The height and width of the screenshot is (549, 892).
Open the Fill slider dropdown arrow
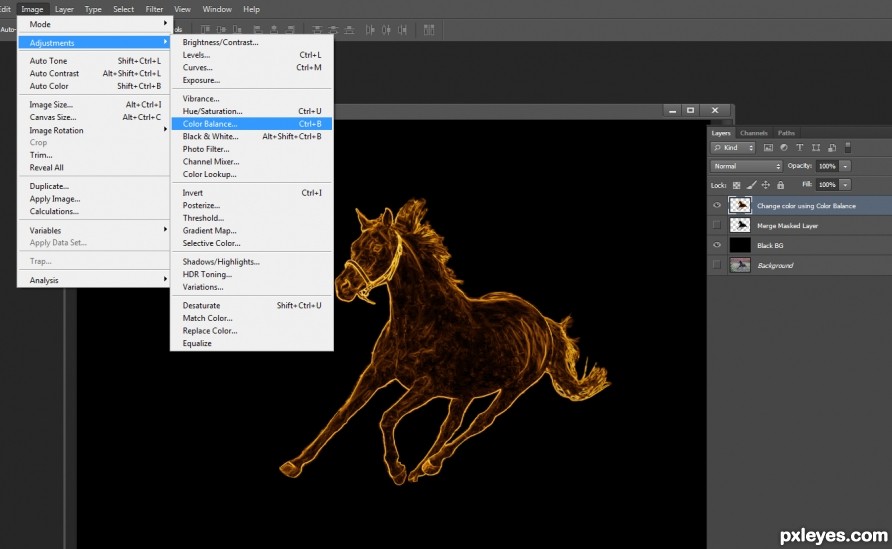845,185
